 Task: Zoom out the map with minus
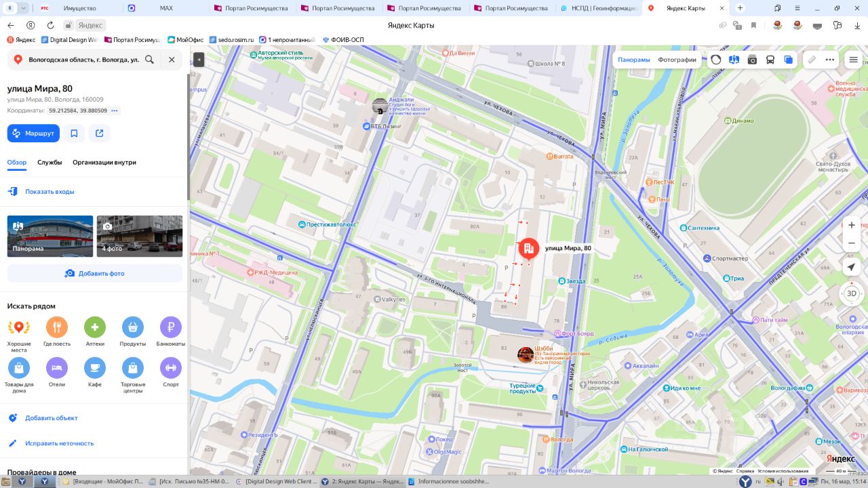pyautogui.click(x=852, y=243)
